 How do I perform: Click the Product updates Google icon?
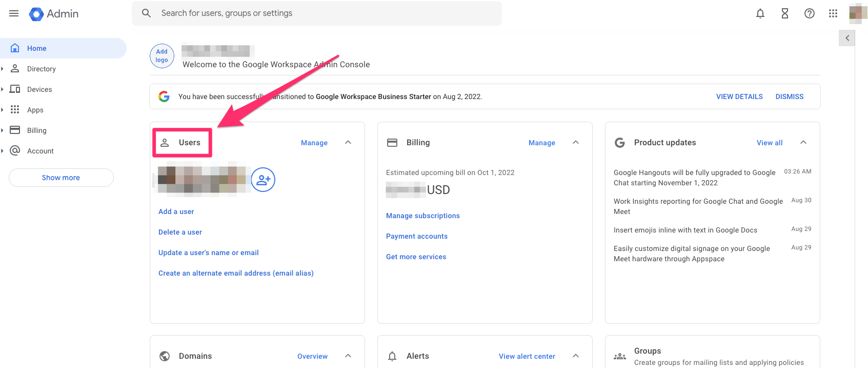point(620,143)
